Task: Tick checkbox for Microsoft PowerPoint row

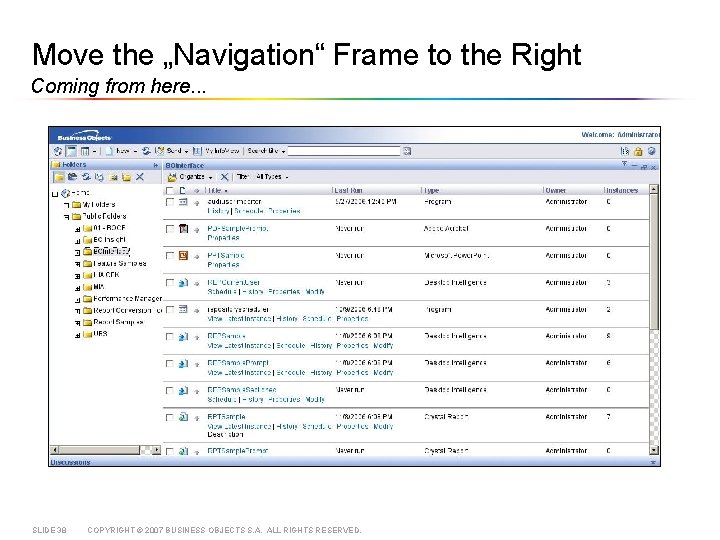Action: pos(170,256)
